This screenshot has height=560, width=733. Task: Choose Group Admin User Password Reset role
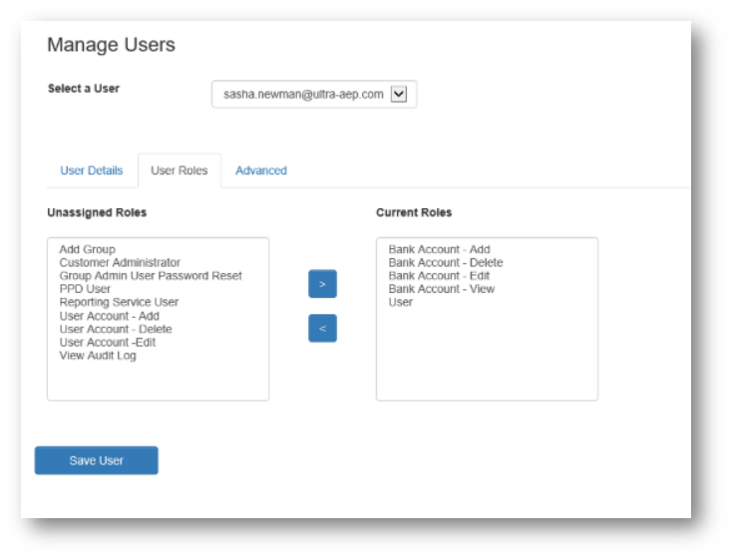point(151,276)
